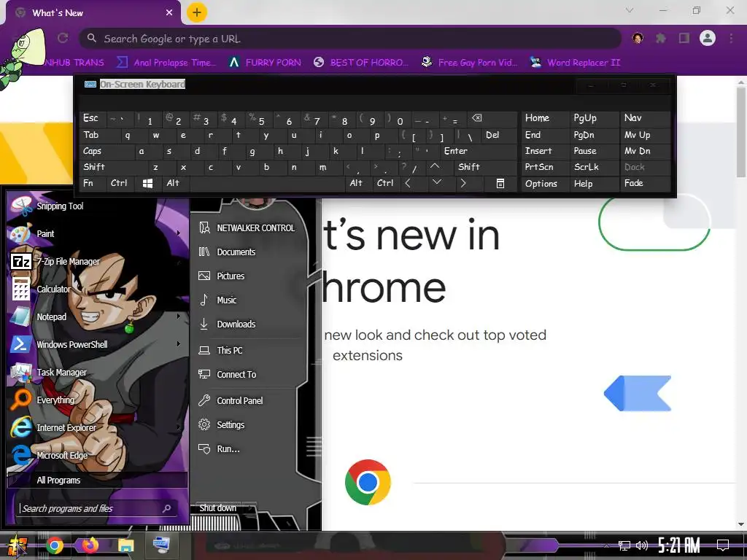
Task: Click the Search programs and files field
Action: tap(97, 508)
